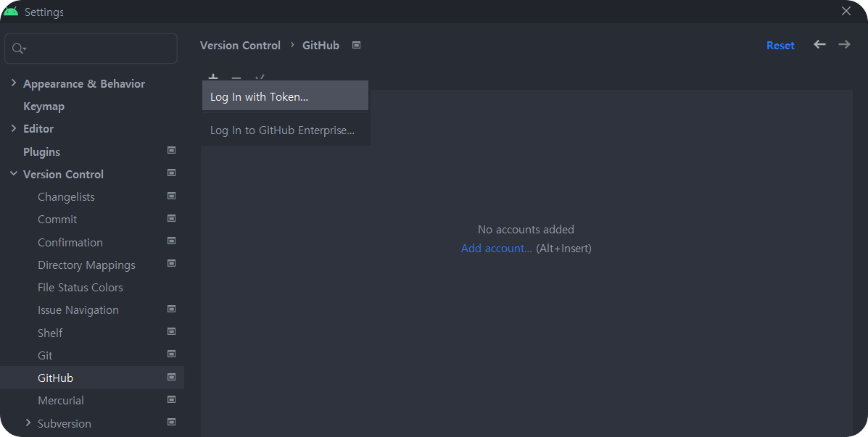The image size is (868, 437).
Task: Select GitHub in the settings tree
Action: pyautogui.click(x=55, y=378)
